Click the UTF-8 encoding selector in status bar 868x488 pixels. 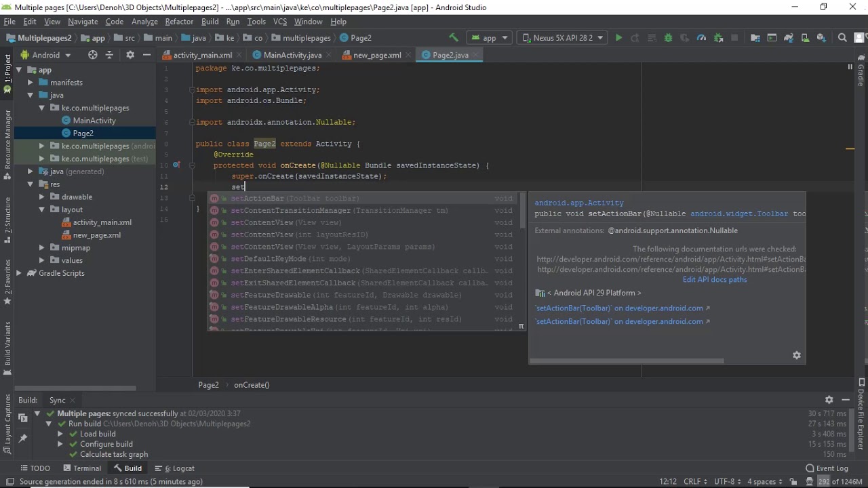click(727, 482)
